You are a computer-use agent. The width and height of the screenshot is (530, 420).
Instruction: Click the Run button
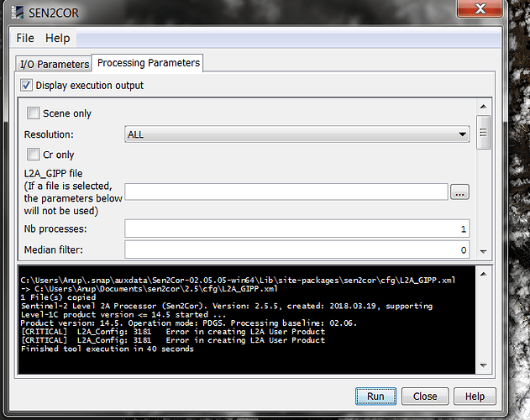375,396
